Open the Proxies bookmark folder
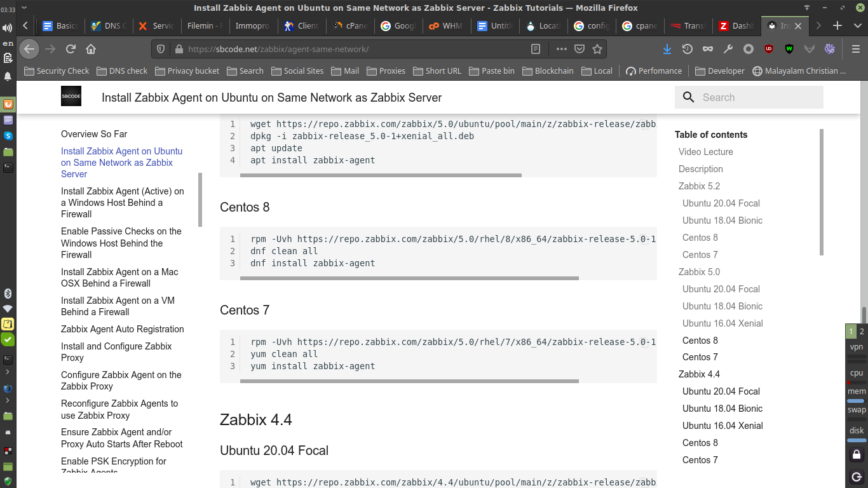 click(x=386, y=71)
